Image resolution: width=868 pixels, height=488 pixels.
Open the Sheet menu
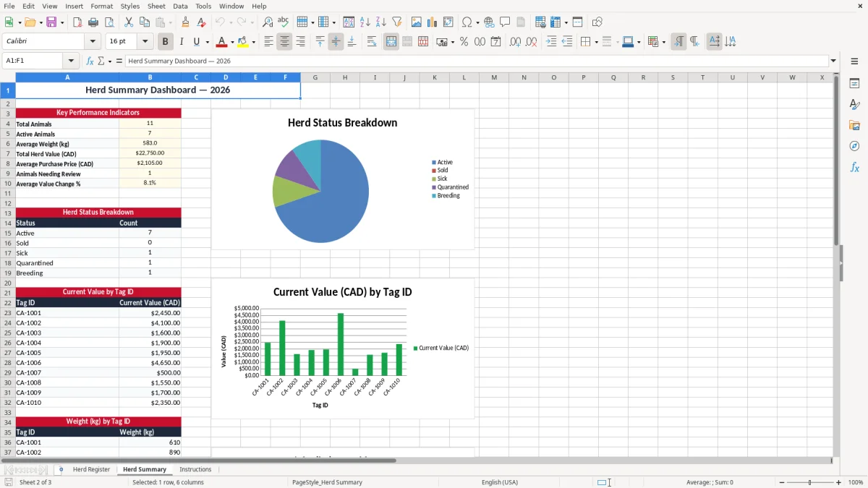click(x=156, y=6)
